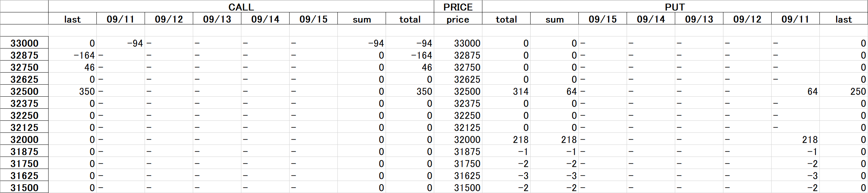Screen dimensions: 868x193
Task: Click the 09/15 column header under PUT
Action: point(603,19)
